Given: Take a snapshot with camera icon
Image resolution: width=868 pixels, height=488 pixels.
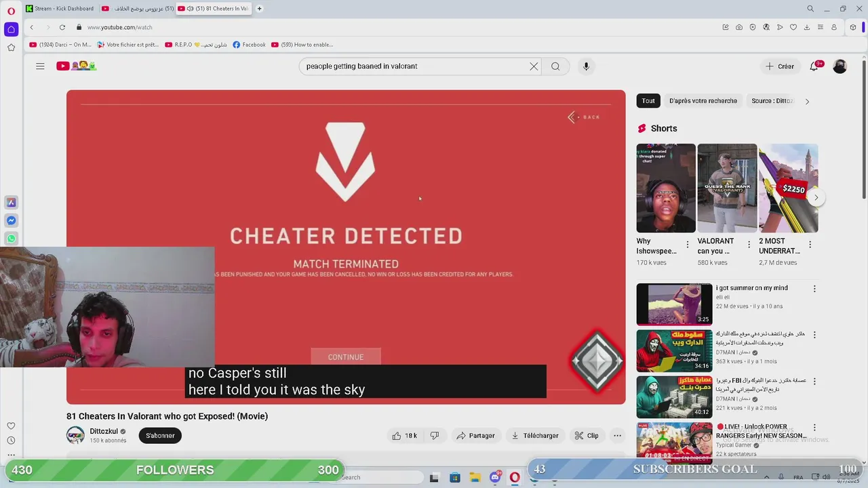Looking at the screenshot, I should click(x=739, y=27).
